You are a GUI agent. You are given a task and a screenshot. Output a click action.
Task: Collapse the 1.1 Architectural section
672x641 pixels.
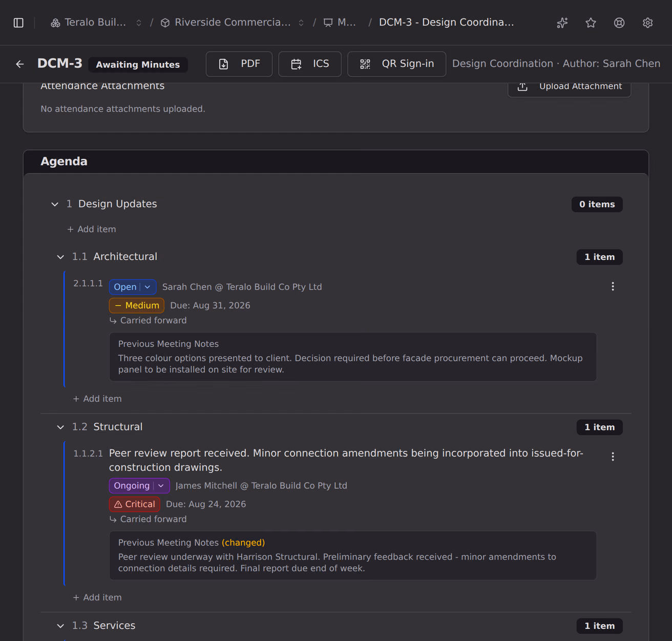60,257
